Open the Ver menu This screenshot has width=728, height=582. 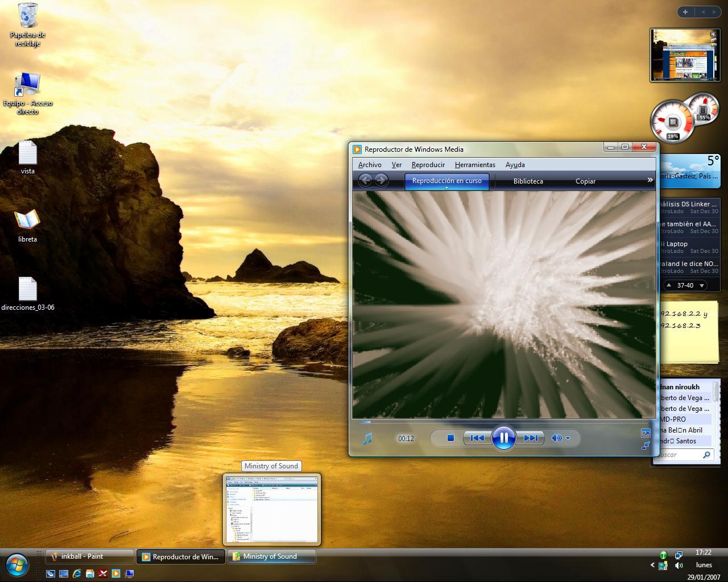coord(396,165)
